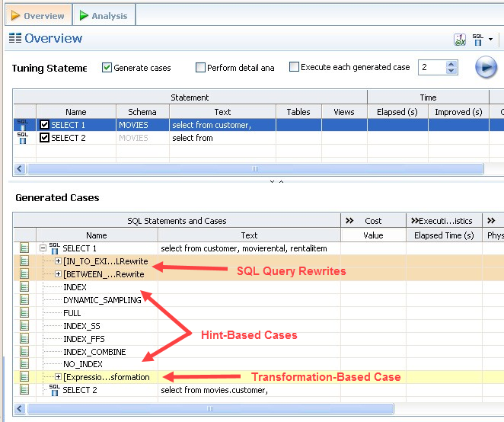Click the row icon beside NO_INDEX case
This screenshot has height=422, width=504.
coord(24,364)
